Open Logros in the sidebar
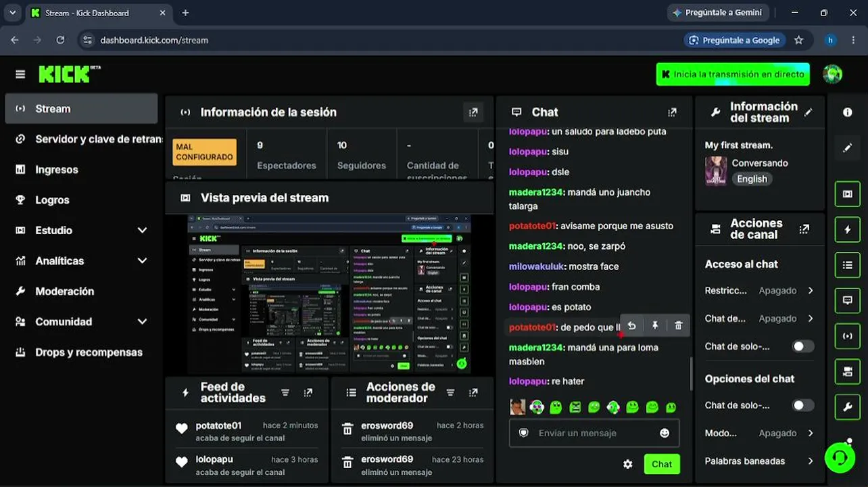Image resolution: width=868 pixels, height=487 pixels. (x=81, y=200)
